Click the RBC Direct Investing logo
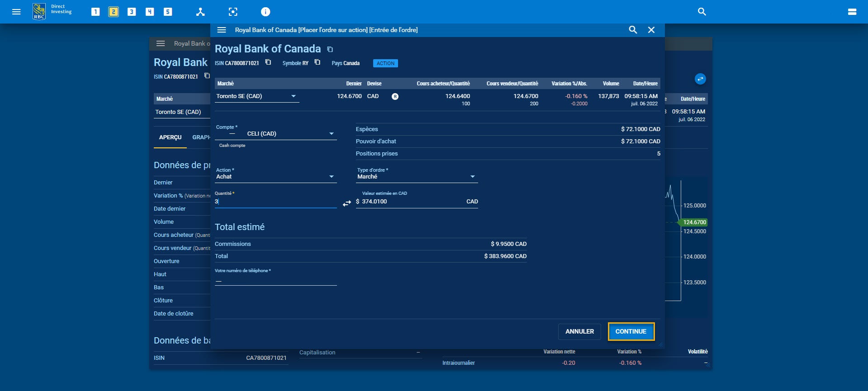Viewport: 868px width, 391px height. tap(39, 11)
